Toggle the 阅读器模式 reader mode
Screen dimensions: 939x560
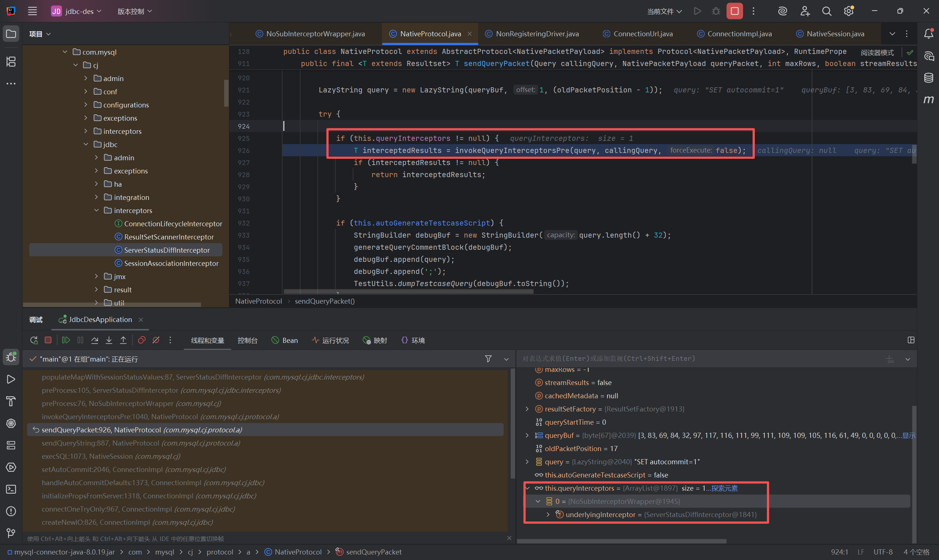(x=877, y=52)
